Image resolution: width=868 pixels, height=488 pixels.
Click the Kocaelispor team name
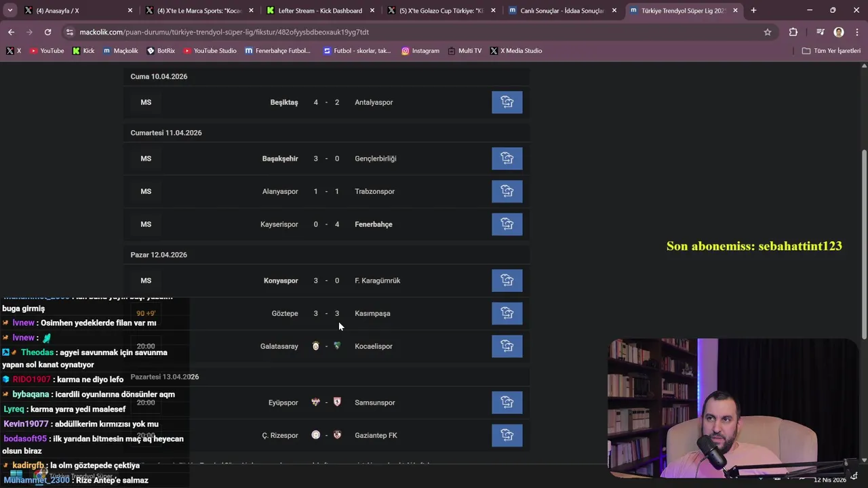click(x=374, y=346)
